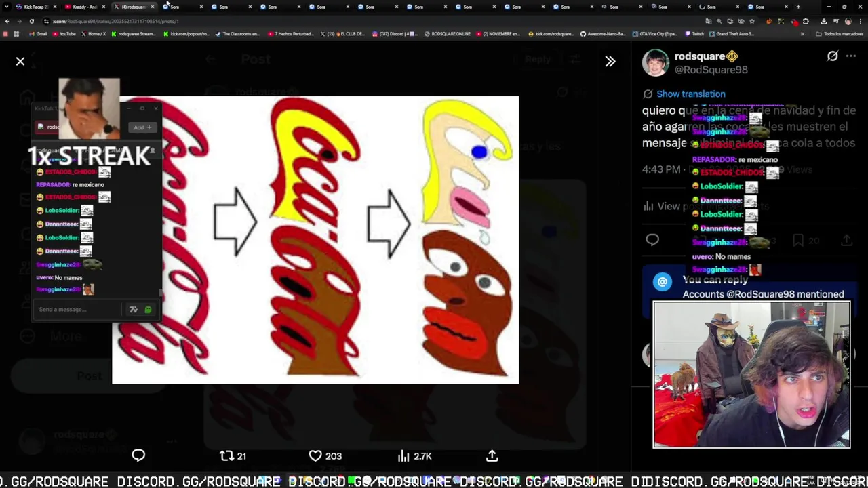Screen dimensions: 868x488
Task: Open the Twitch bookmark
Action: point(694,34)
